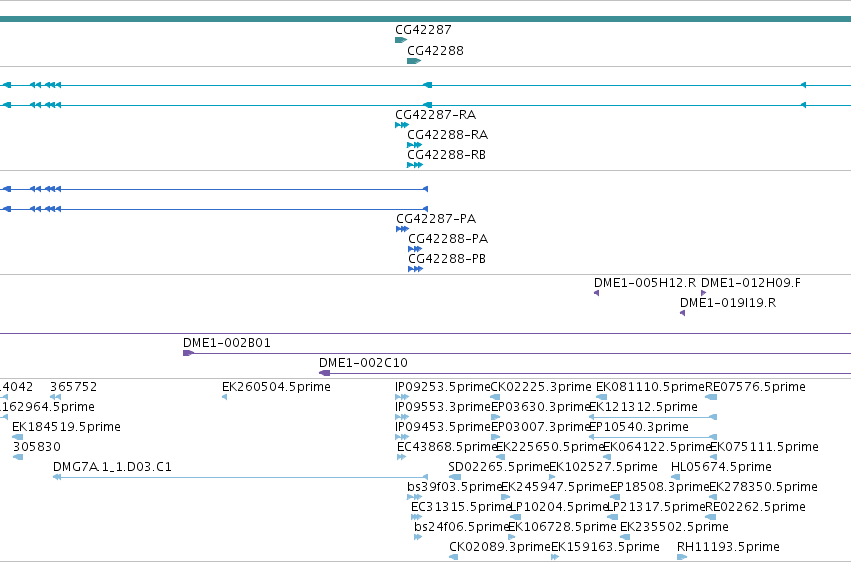Select the CG42288-PA protein label
The height and width of the screenshot is (562, 851).
(x=448, y=239)
